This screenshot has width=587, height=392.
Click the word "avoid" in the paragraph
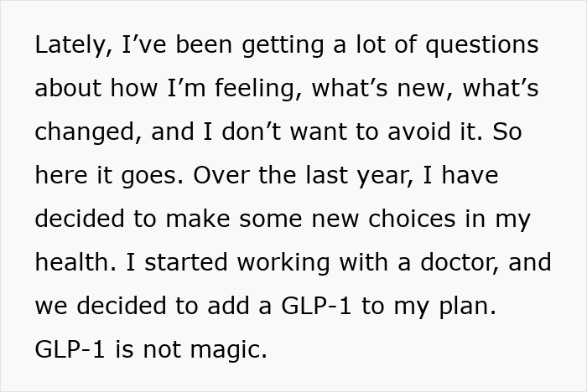tap(423, 133)
